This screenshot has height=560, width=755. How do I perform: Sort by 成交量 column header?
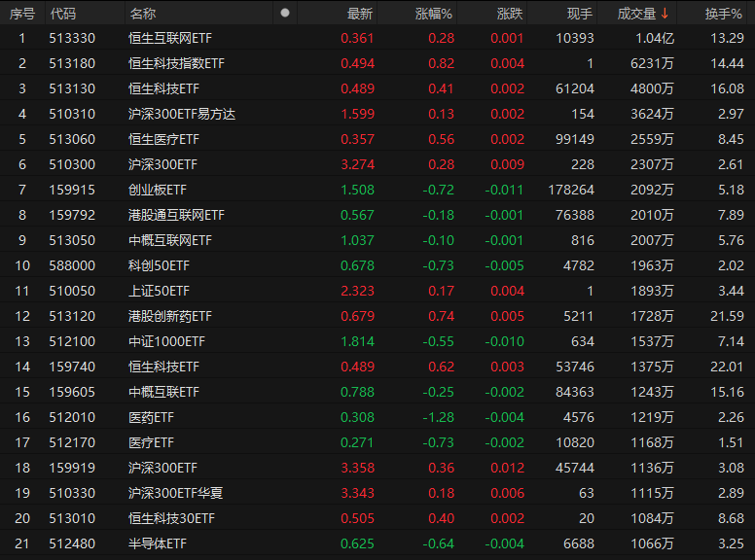636,14
